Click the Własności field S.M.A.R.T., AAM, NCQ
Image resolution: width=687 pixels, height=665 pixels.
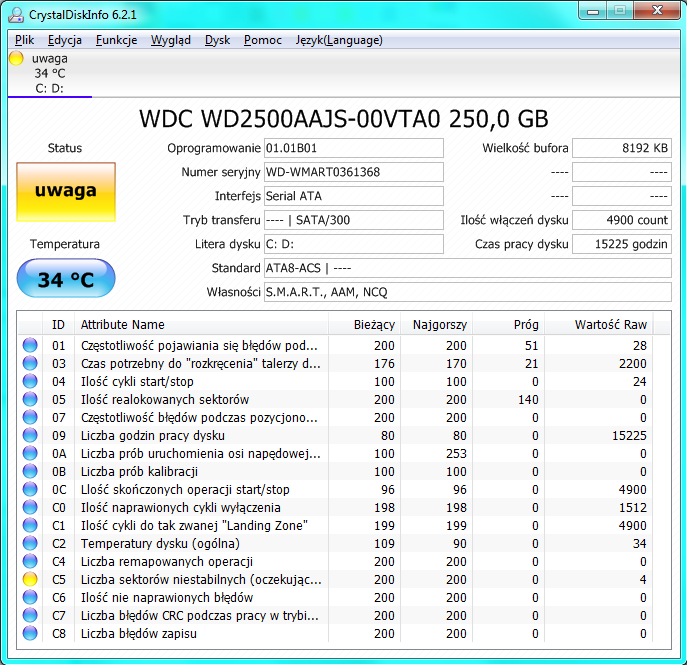(x=467, y=292)
